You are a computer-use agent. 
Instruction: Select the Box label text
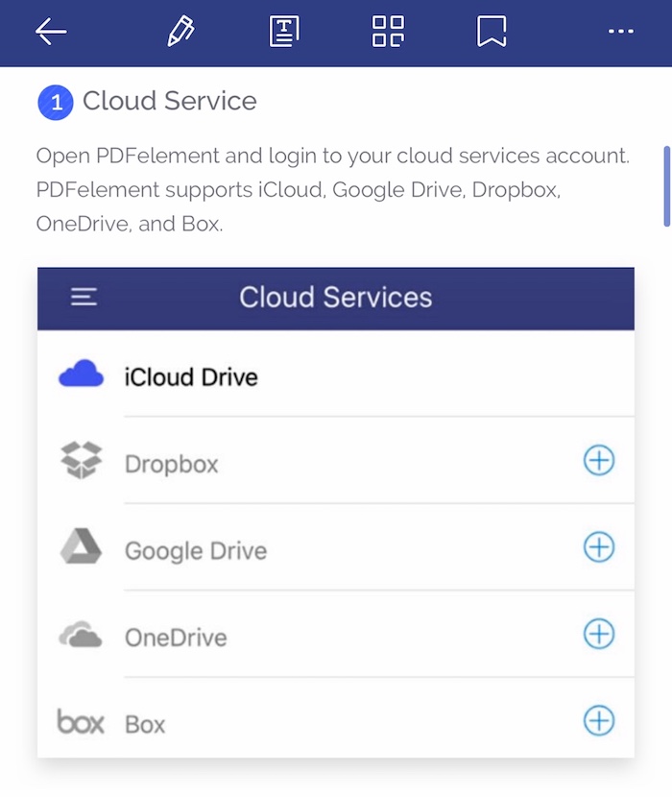click(x=145, y=724)
